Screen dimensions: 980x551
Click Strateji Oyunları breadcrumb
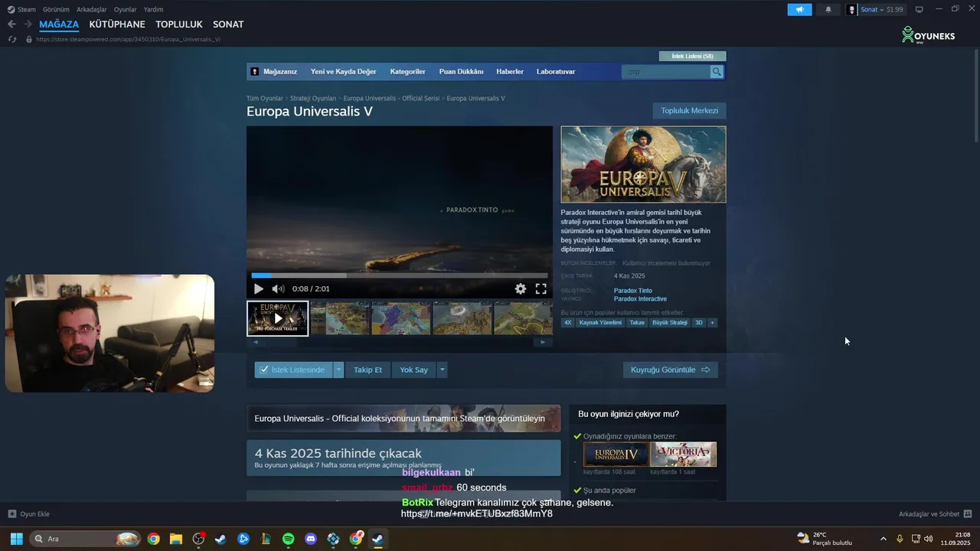click(x=313, y=99)
